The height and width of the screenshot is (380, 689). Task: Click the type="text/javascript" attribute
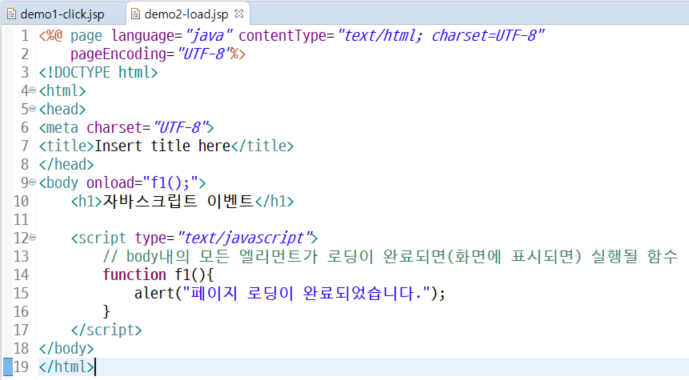[x=223, y=238]
